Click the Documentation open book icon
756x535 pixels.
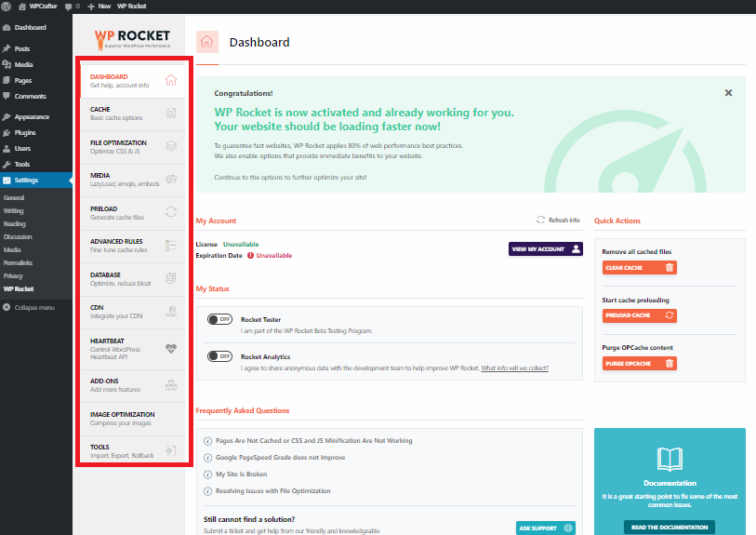point(670,460)
